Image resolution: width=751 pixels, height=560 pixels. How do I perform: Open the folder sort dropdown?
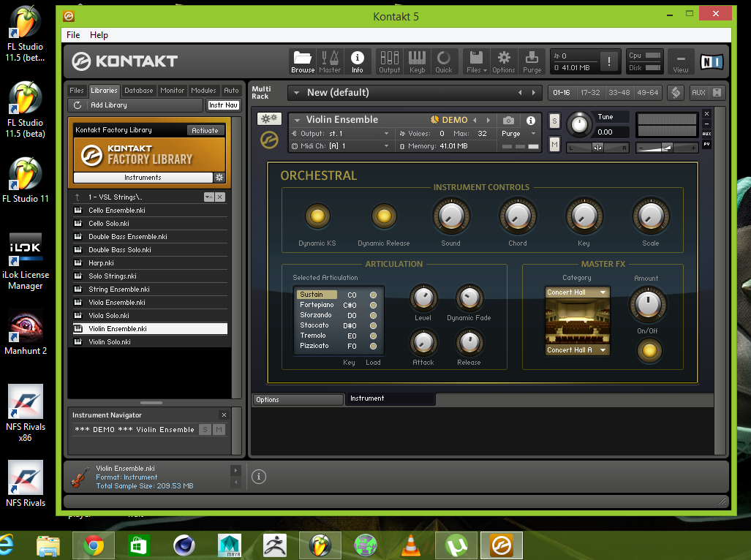pos(209,197)
